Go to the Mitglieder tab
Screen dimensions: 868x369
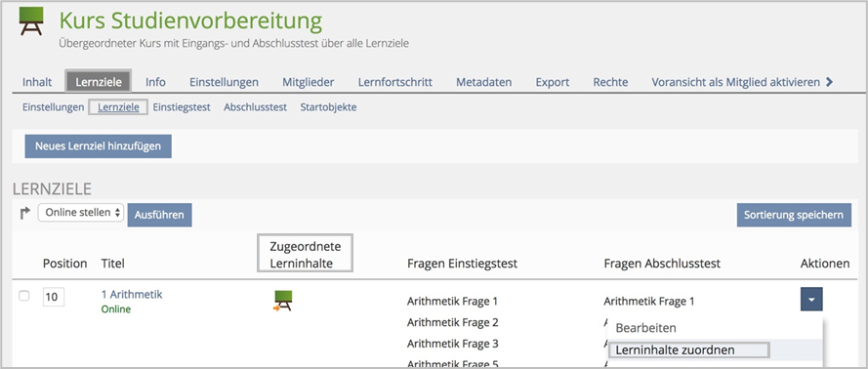[x=308, y=82]
